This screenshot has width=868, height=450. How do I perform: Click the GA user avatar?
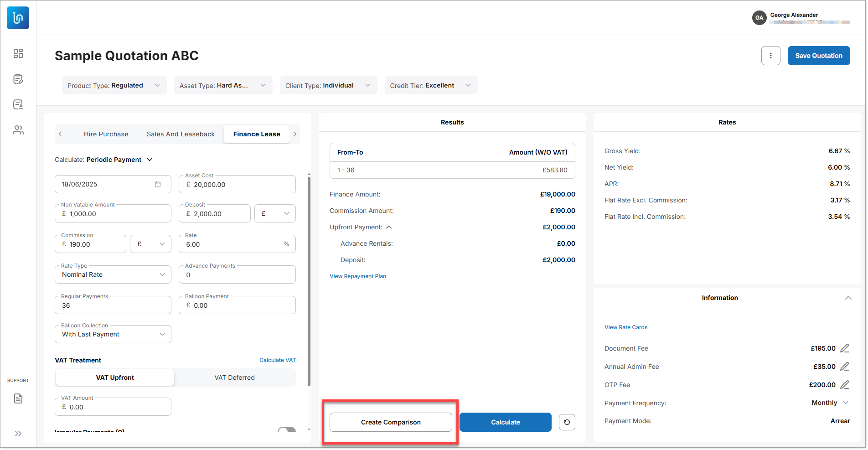point(759,18)
